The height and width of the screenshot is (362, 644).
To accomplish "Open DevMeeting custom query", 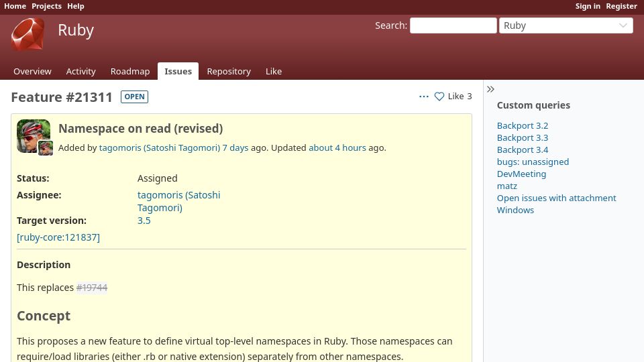I will coord(522,174).
